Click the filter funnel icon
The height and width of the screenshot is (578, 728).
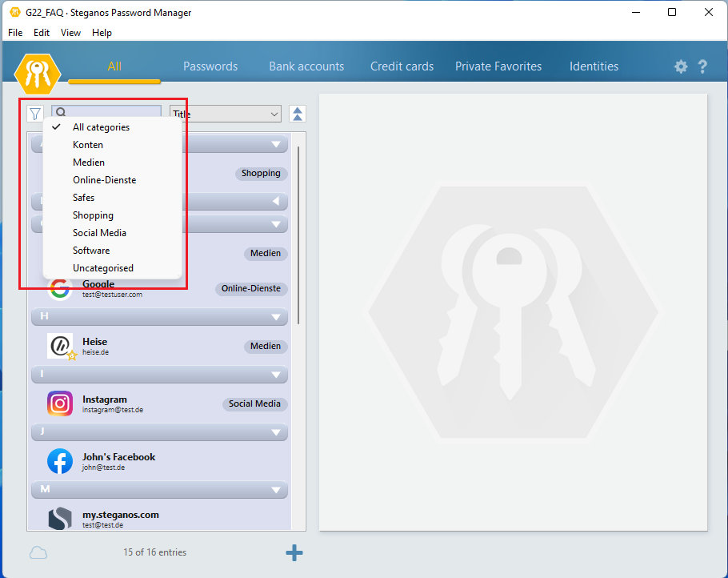(35, 114)
